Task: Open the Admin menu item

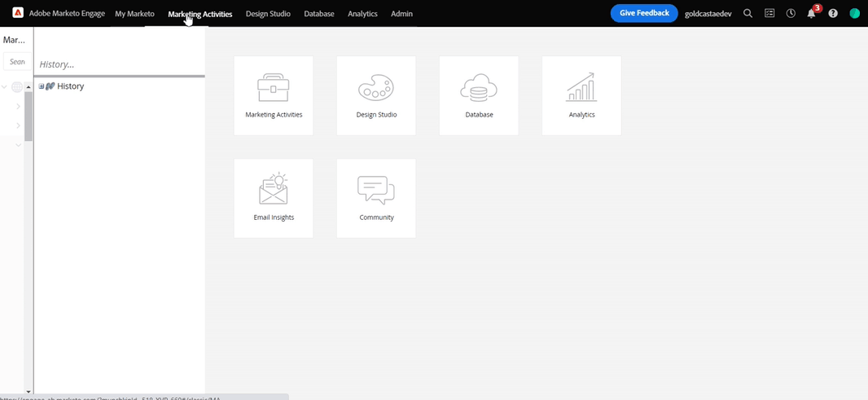Action: 401,14
